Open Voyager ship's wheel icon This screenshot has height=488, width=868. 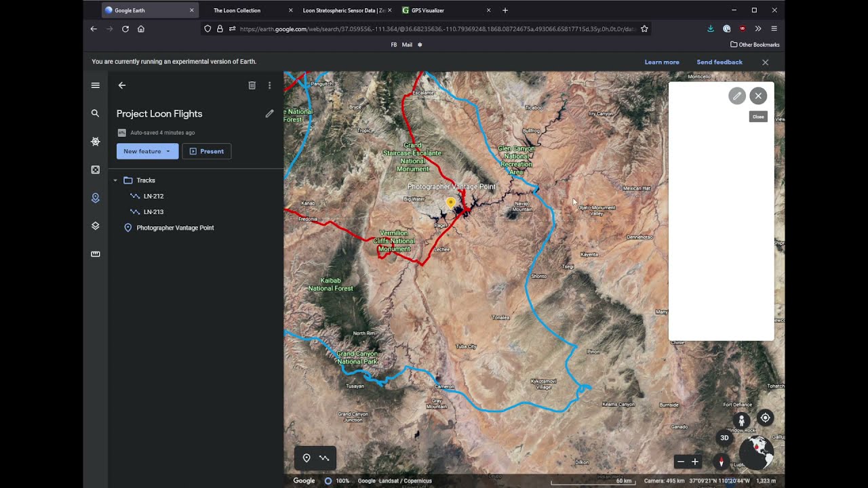95,142
